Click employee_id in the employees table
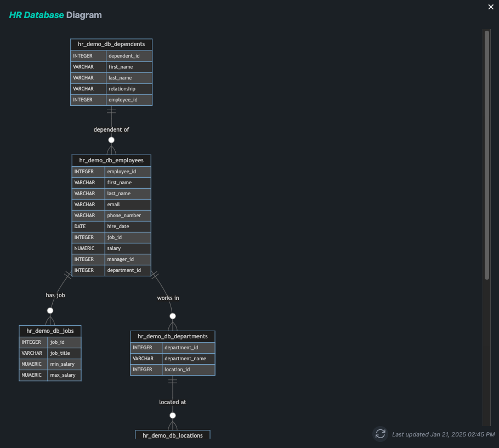499x448 pixels. pos(128,172)
